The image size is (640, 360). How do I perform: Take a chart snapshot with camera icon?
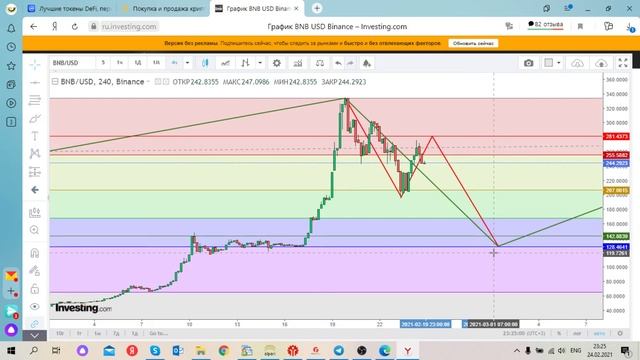pos(529,63)
